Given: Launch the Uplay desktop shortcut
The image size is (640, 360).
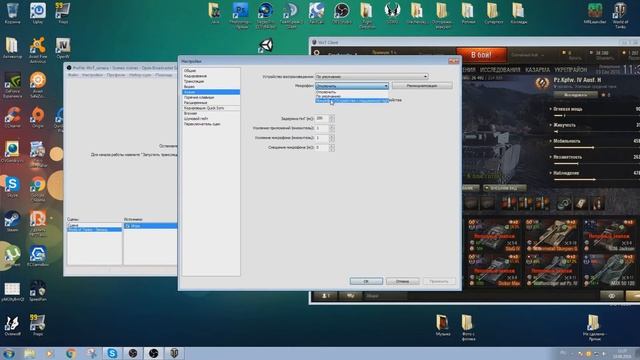Looking at the screenshot, I should pos(38,13).
